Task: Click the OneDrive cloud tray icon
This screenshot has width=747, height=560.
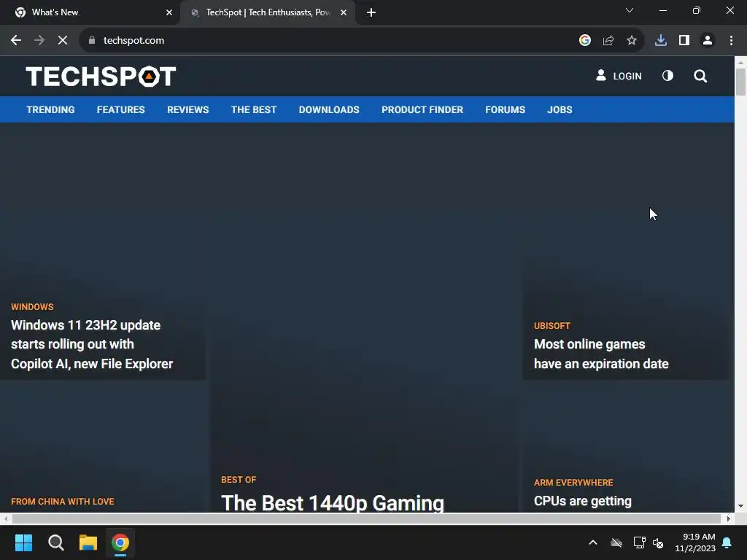Action: (616, 542)
